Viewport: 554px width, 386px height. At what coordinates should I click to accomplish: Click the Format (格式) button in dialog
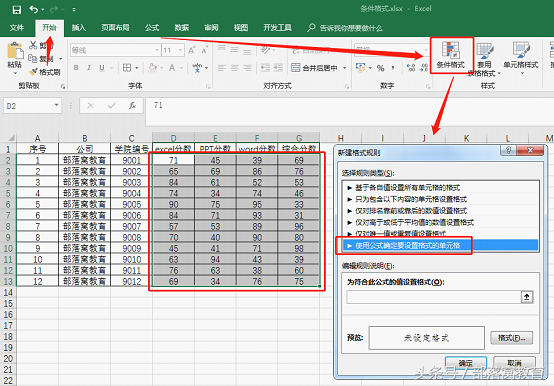511,338
